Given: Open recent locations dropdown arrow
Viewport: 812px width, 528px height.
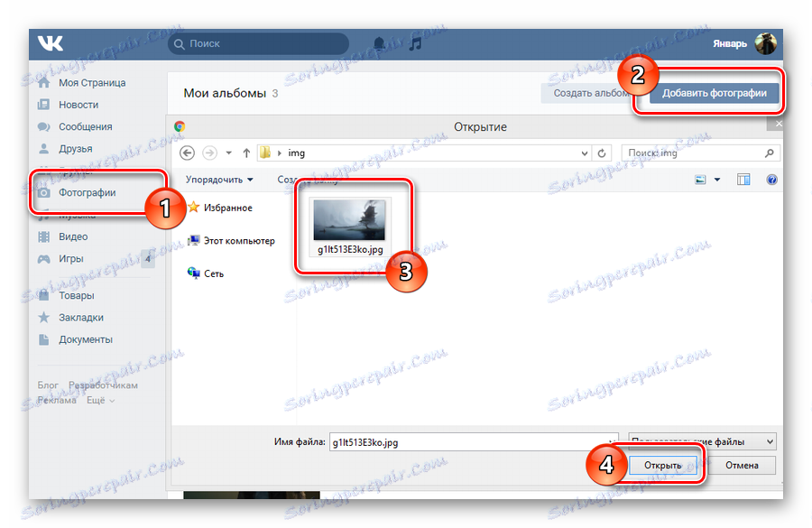Looking at the screenshot, I should click(228, 153).
